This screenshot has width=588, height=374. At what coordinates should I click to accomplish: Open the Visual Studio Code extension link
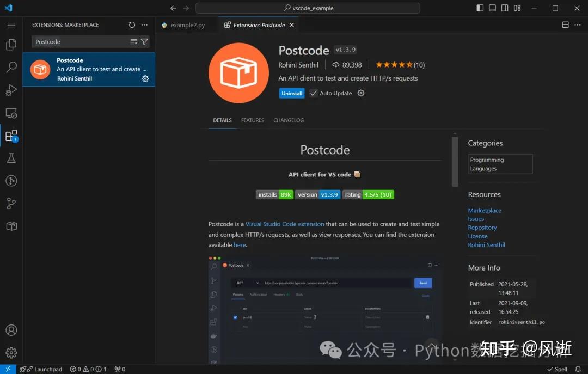coord(285,224)
